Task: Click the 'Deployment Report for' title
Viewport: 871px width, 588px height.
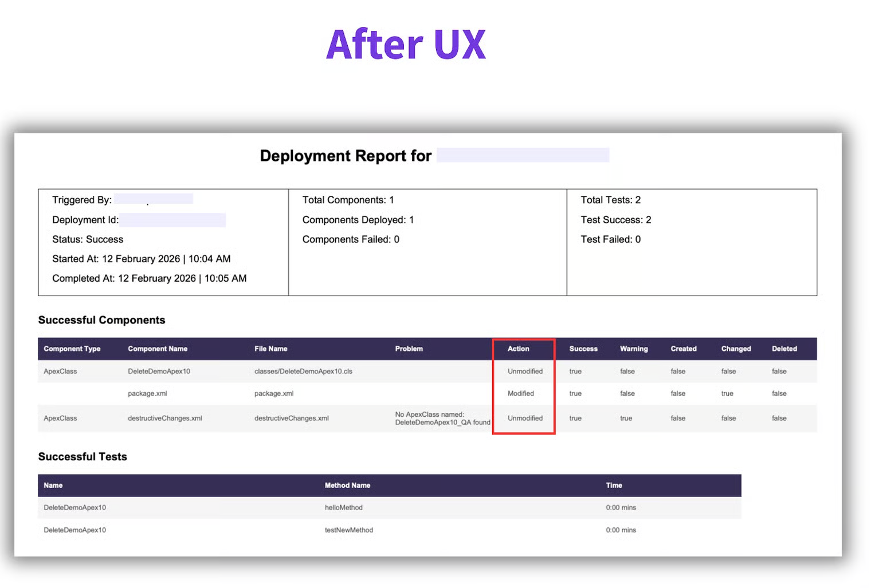Action: 345,156
